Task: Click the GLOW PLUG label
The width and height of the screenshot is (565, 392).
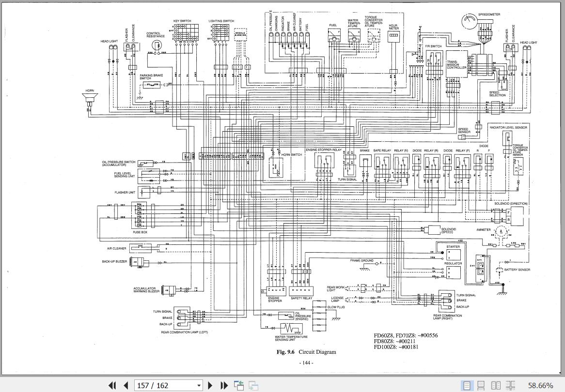Action: pyautogui.click(x=336, y=307)
